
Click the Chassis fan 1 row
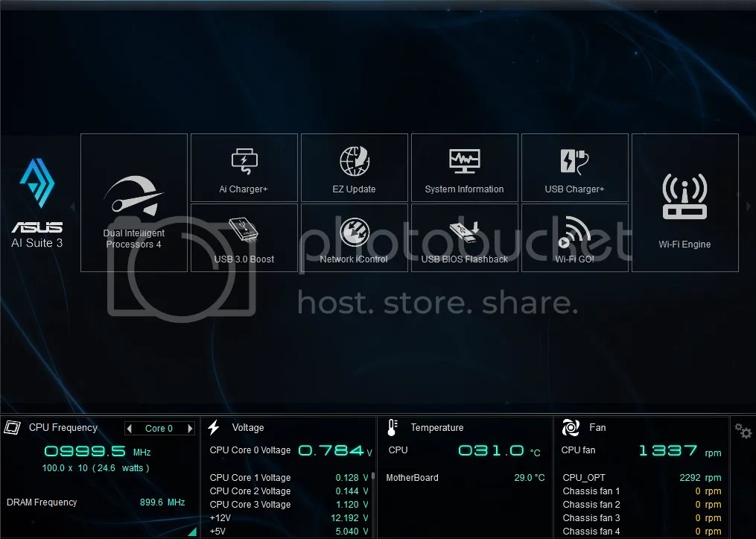click(642, 491)
